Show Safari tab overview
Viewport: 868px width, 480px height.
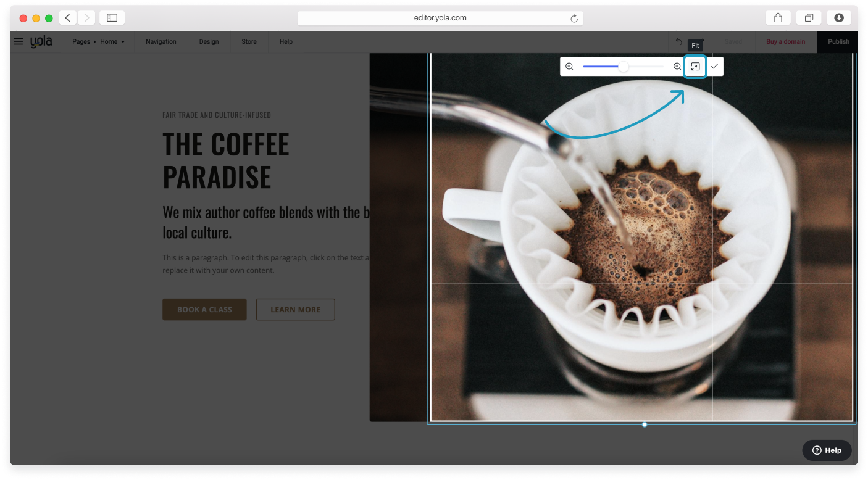[808, 18]
